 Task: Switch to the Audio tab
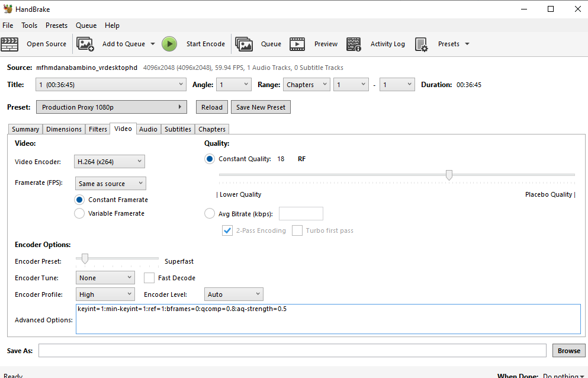[x=148, y=129]
